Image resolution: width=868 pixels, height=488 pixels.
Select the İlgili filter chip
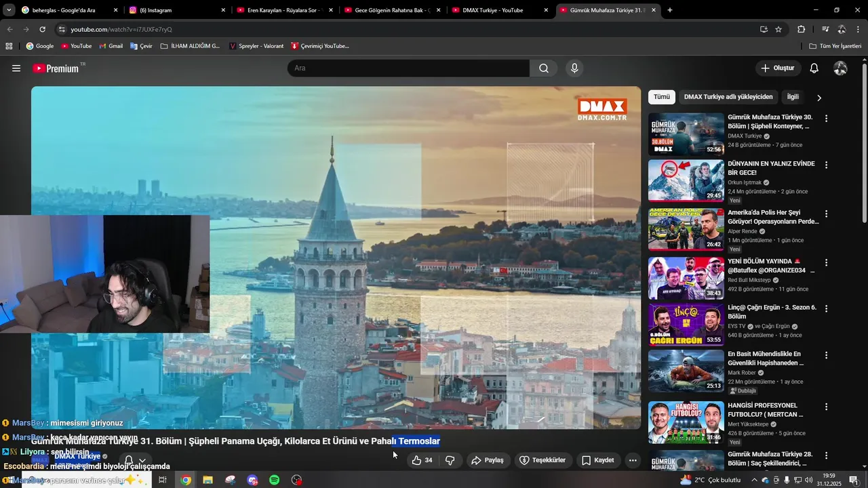click(x=793, y=97)
